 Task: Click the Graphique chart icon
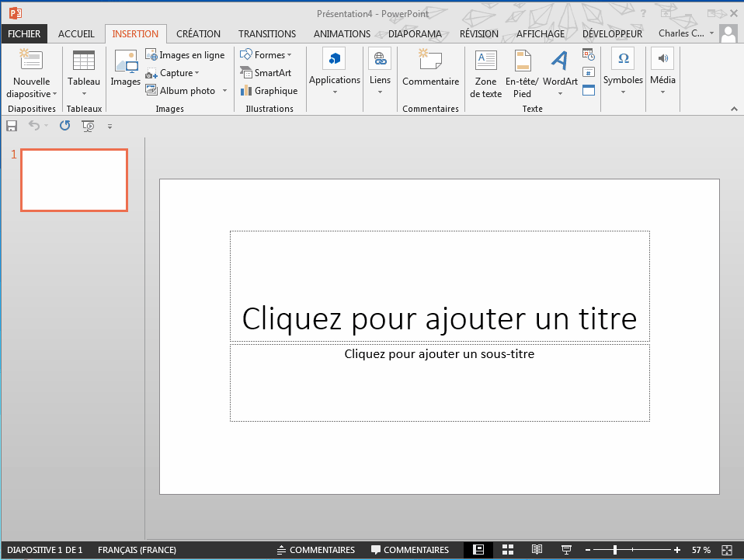tap(246, 91)
